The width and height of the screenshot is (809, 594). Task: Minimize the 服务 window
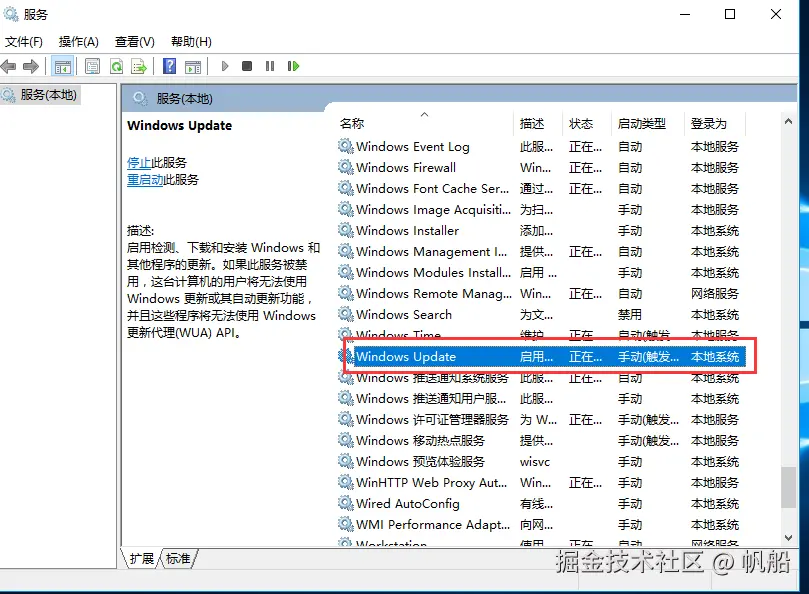tap(685, 14)
